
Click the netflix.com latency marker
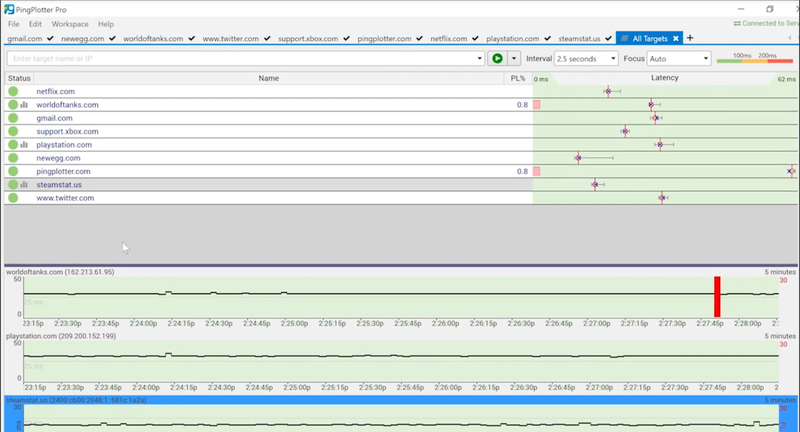[x=608, y=91]
